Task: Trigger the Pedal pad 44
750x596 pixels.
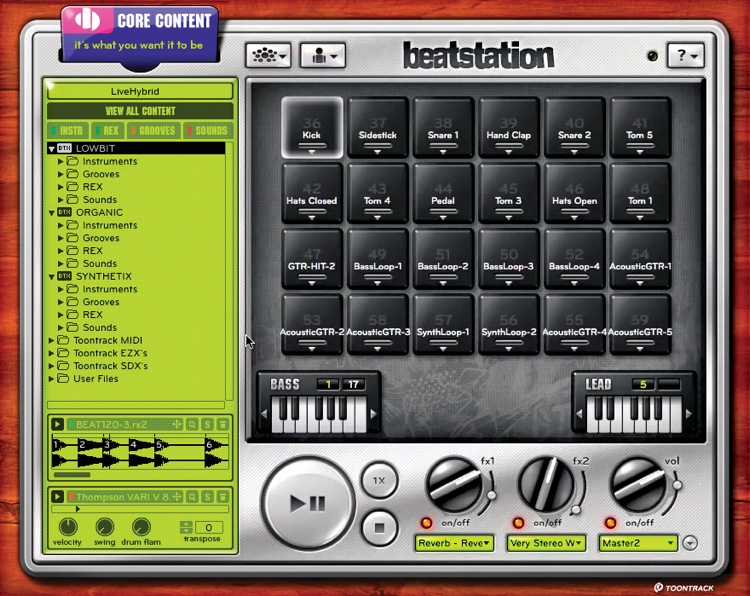Action: click(x=443, y=193)
